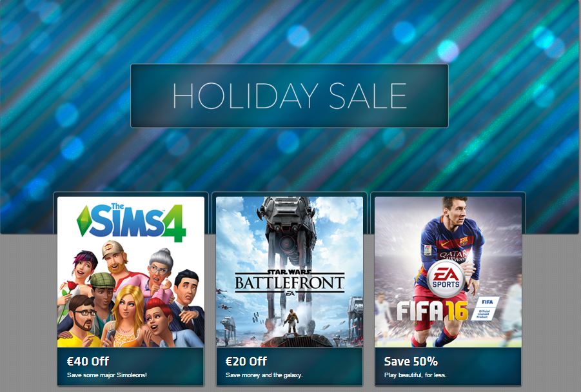Click 'Play beautiful, for less.' text

point(415,375)
